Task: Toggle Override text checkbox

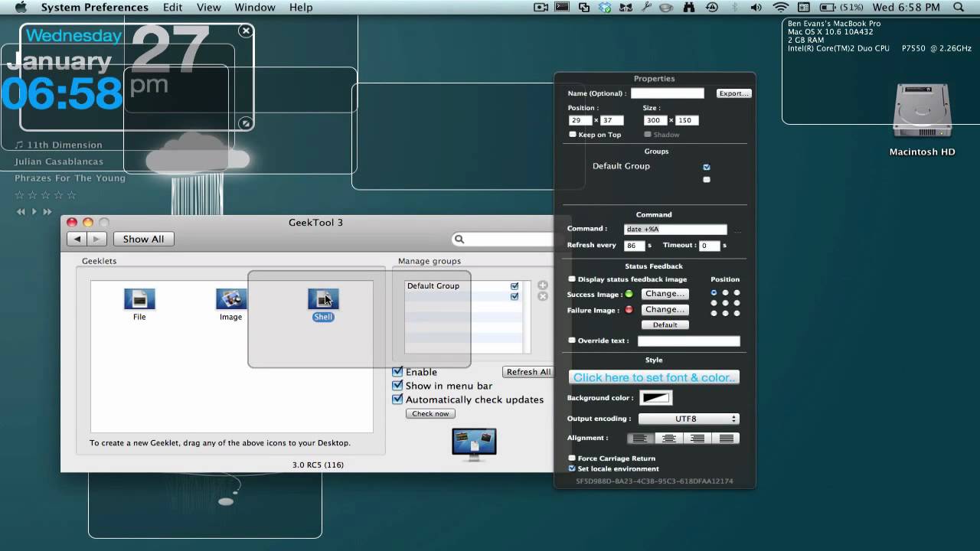Action: coord(572,341)
